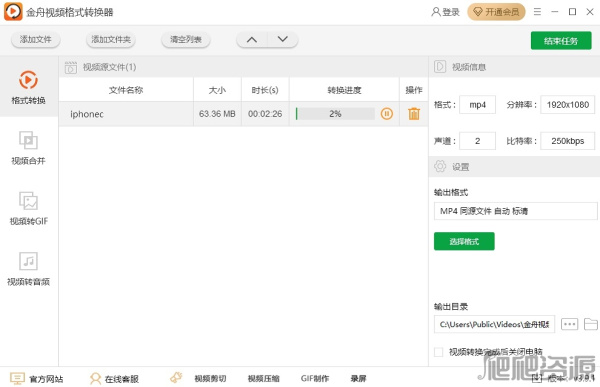Select the 视频合并 video merge tab
Image resolution: width=600 pixels, height=387 pixels.
click(x=28, y=147)
